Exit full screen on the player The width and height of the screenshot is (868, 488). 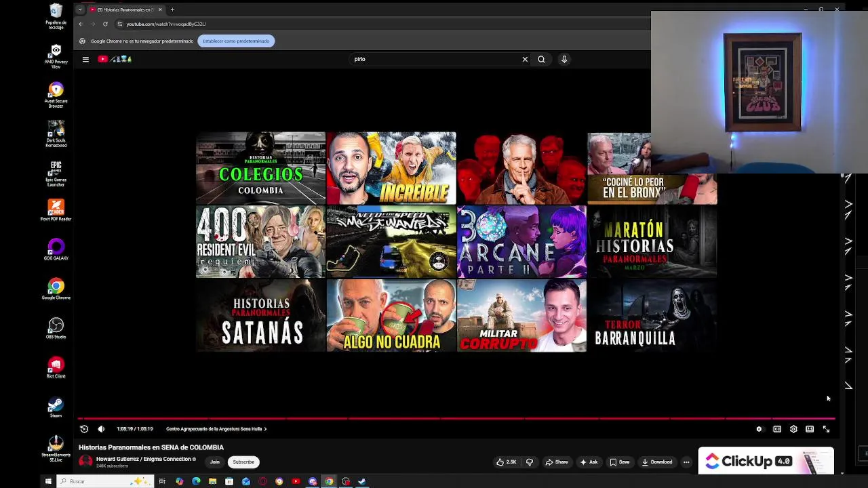(x=826, y=429)
